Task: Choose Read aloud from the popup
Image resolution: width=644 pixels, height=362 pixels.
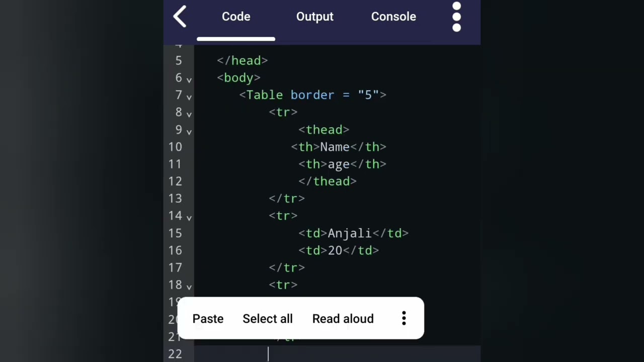Action: tap(343, 319)
